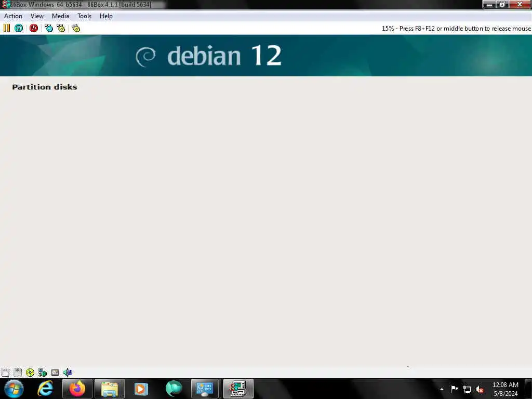This screenshot has width=532, height=399.
Task: Click the debian 12 banner logo
Action: click(208, 56)
